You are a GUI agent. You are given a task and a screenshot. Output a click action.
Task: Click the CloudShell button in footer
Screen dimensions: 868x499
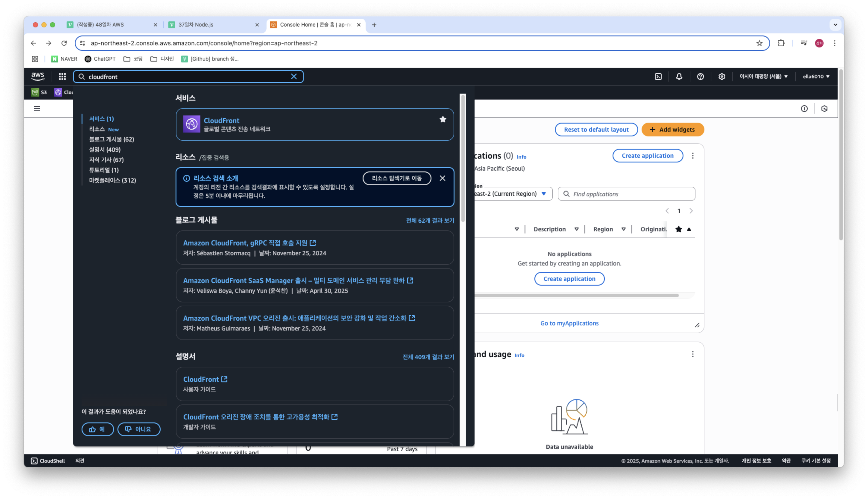[x=48, y=461]
